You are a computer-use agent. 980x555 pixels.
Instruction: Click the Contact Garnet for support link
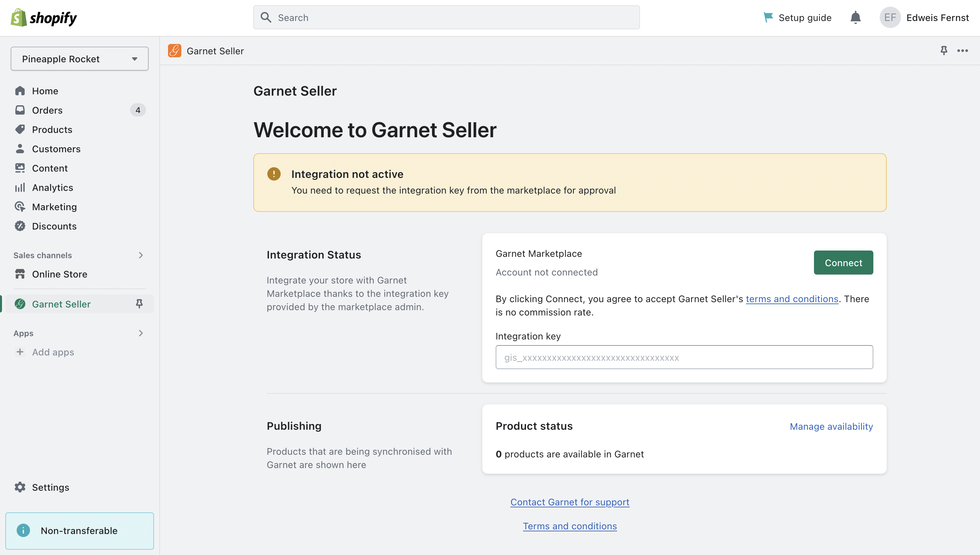(x=570, y=502)
